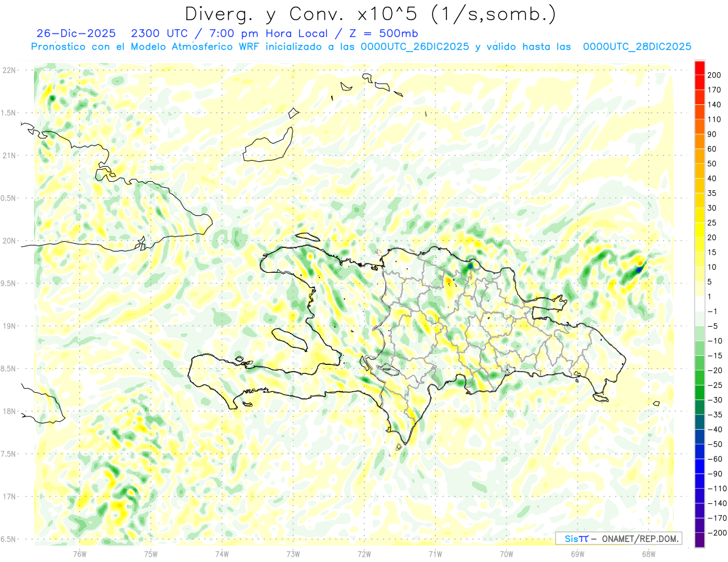
Task: Click the -25 value on the color scale
Action: click(x=714, y=385)
